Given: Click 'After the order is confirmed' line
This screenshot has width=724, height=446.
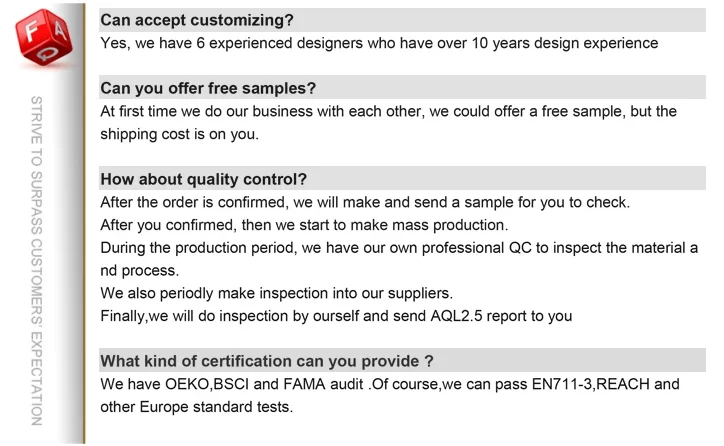Looking at the screenshot, I should coord(365,203).
